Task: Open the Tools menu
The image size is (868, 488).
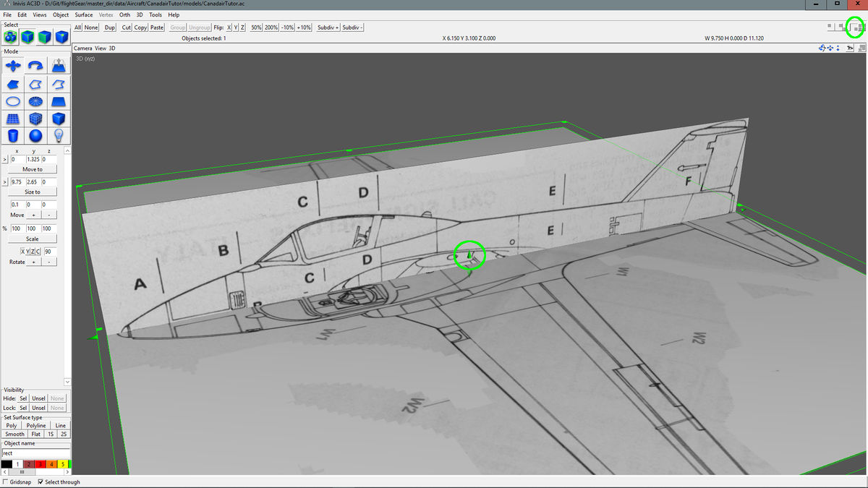Action: (155, 14)
